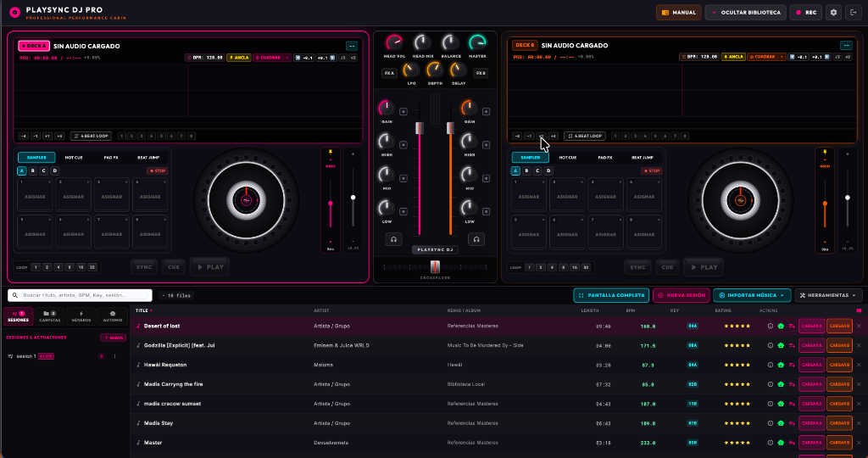Click the NUEVA SESIÓN button
The height and width of the screenshot is (458, 868).
point(681,295)
